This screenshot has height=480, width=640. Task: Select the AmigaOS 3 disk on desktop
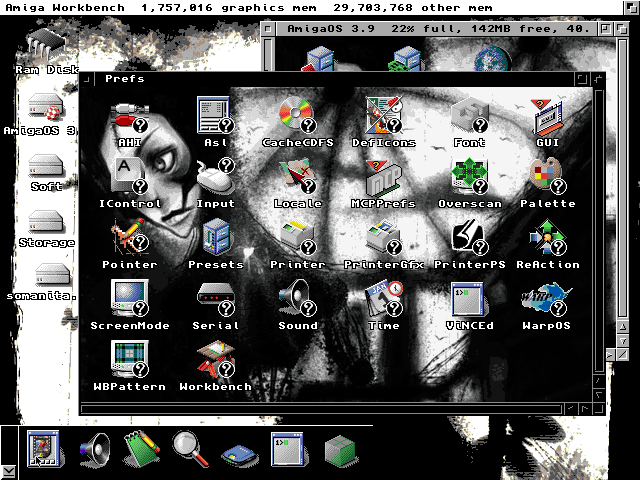tap(46, 107)
